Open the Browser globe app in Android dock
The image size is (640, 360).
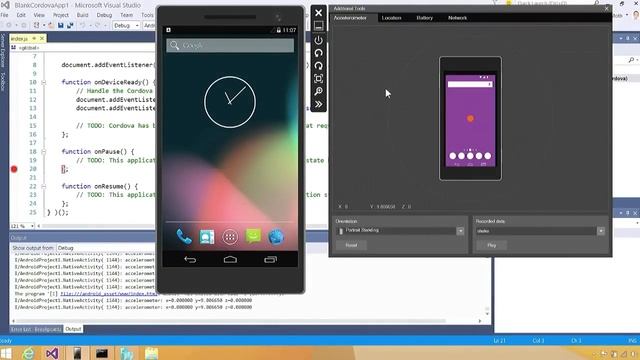pyautogui.click(x=276, y=237)
